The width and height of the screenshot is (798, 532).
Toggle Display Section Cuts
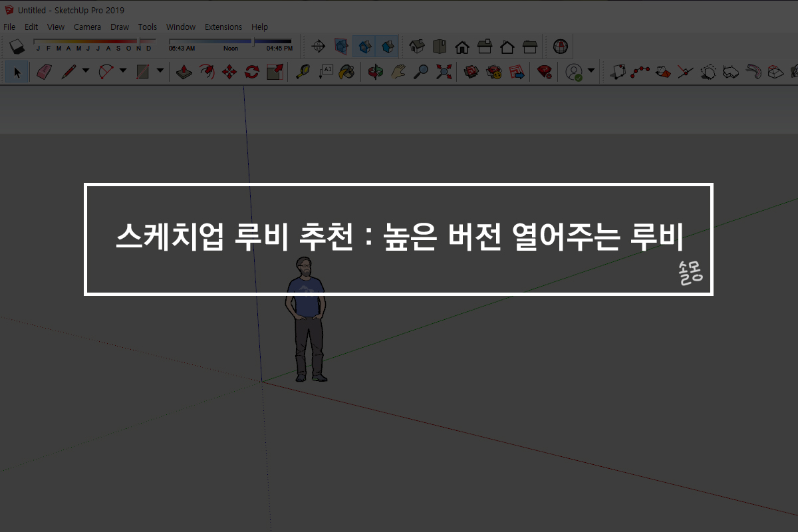[364, 47]
